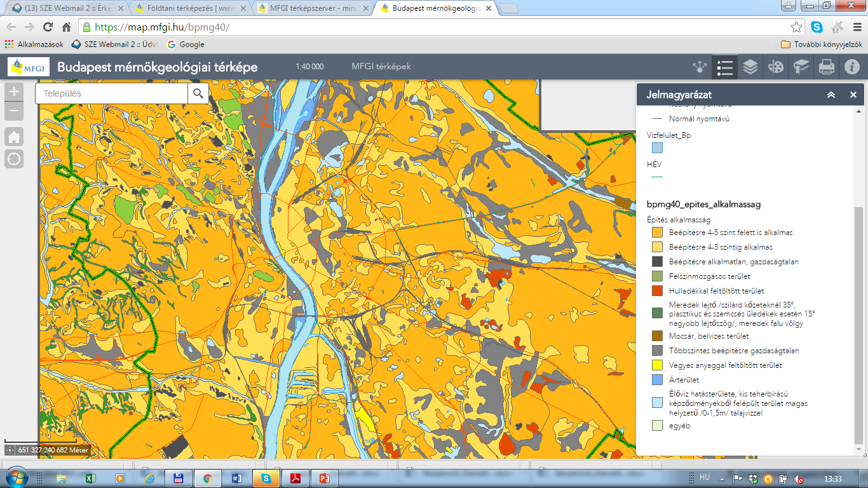868x488 pixels.
Task: Click the orange '4-5 szint felett' swatch
Action: click(658, 233)
